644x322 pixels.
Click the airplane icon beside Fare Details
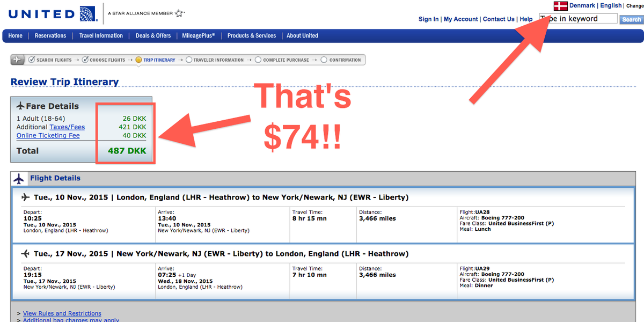(x=20, y=106)
